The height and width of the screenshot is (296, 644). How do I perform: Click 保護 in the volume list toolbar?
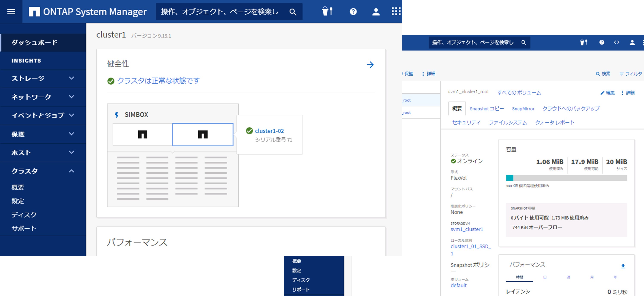(x=408, y=74)
